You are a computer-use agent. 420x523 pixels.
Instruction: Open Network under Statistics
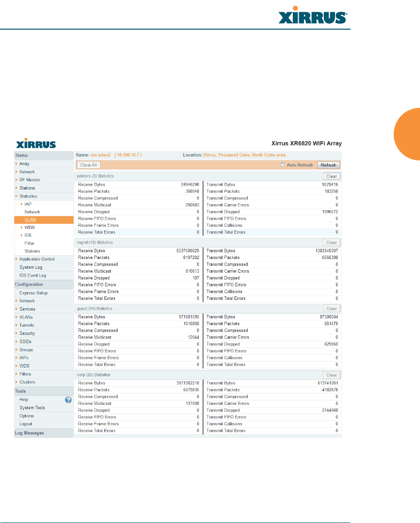(32, 212)
